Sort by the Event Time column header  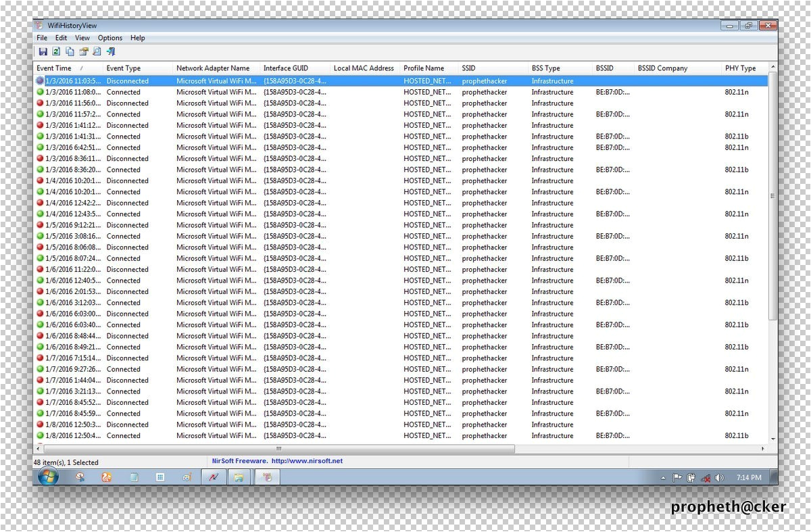tap(54, 68)
